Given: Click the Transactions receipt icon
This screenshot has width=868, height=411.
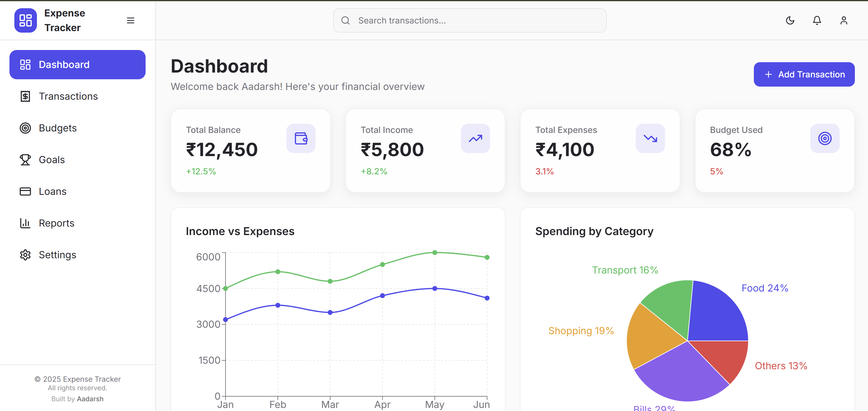Looking at the screenshot, I should [25, 96].
